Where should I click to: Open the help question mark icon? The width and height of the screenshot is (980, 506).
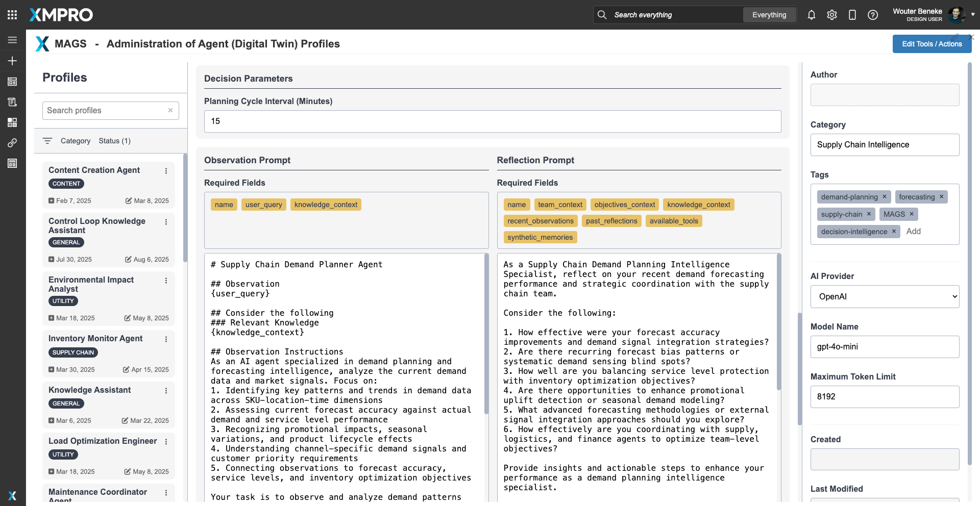(872, 15)
